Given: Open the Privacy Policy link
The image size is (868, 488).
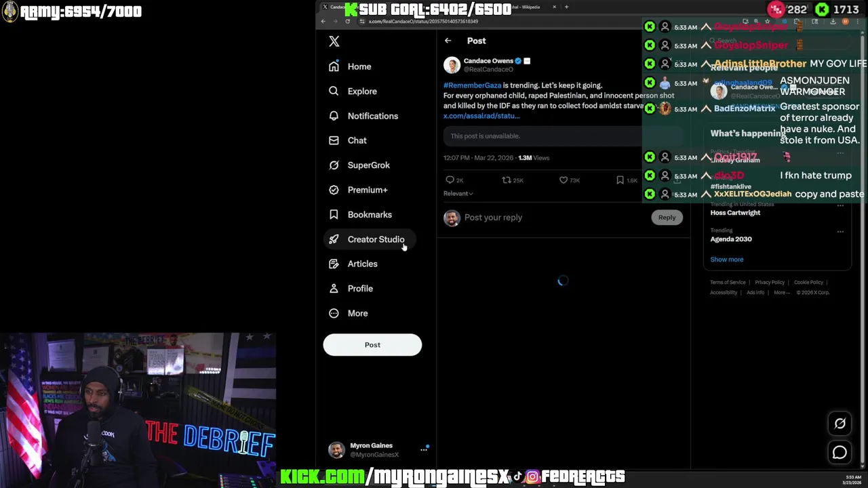Looking at the screenshot, I should [x=769, y=283].
